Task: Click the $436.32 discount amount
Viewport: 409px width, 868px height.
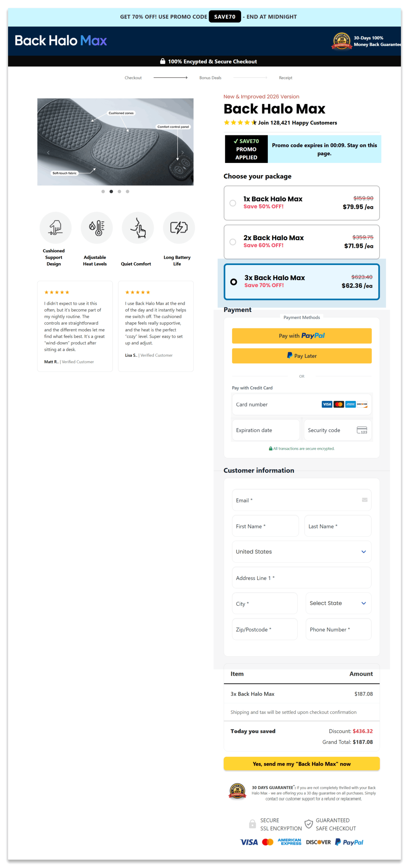Action: [x=362, y=731]
